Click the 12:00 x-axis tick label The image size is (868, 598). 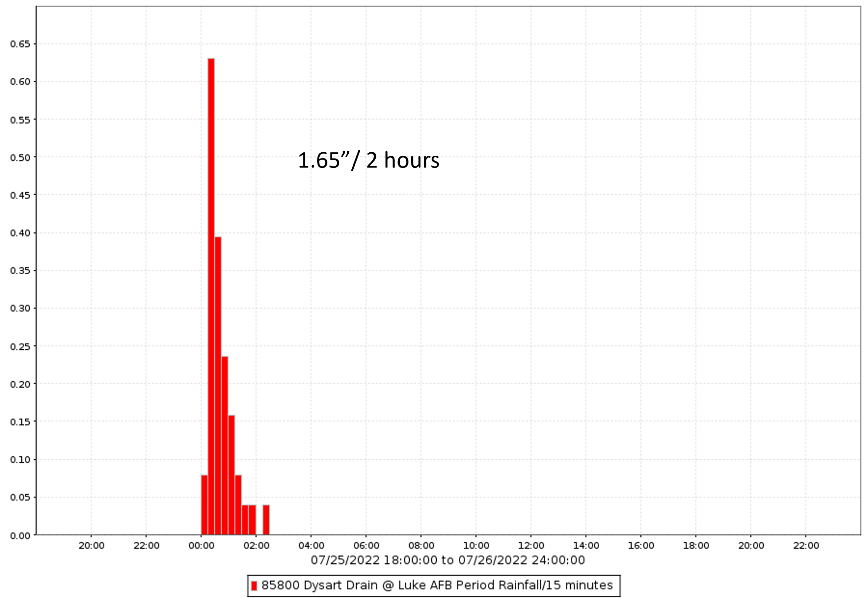531,545
